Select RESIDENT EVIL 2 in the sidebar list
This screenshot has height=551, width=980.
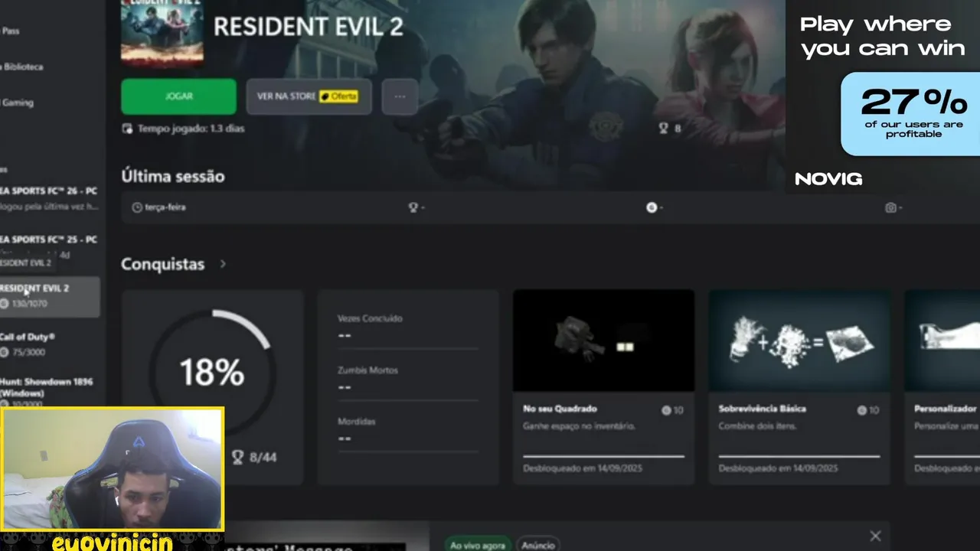50,296
